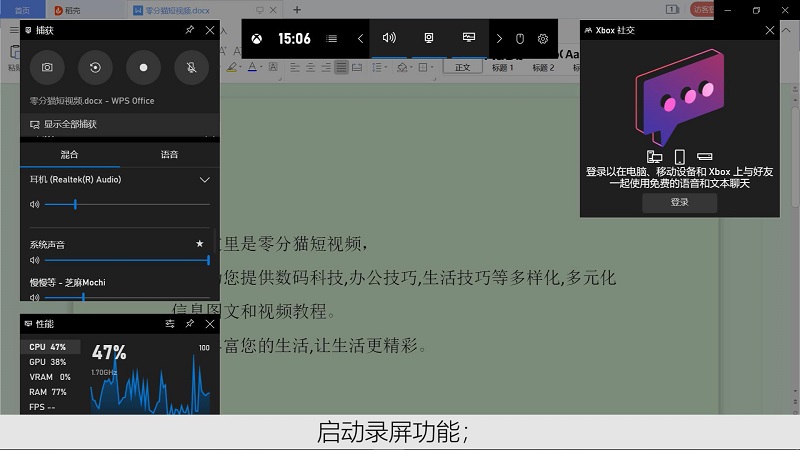Screen dimensions: 800x450
Task: Close the Performance widget
Action: click(x=210, y=324)
